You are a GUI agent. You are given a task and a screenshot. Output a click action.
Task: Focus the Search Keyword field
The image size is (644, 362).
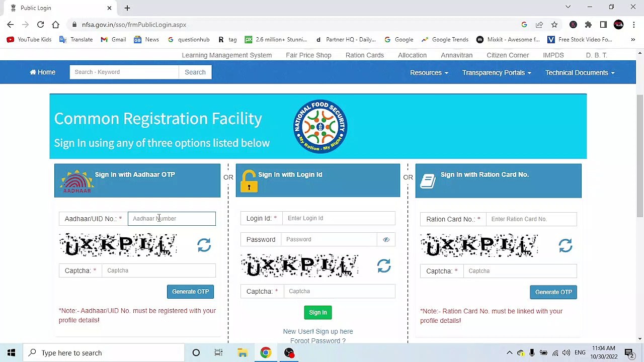pyautogui.click(x=124, y=72)
